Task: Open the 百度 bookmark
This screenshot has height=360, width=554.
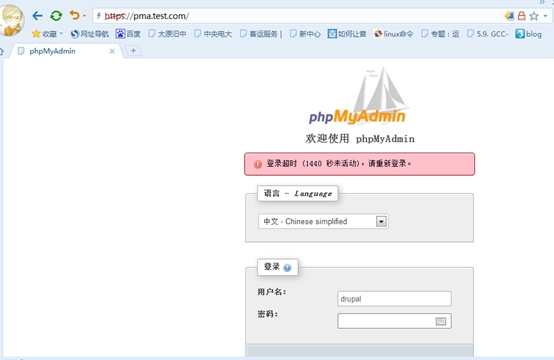Action: point(128,34)
